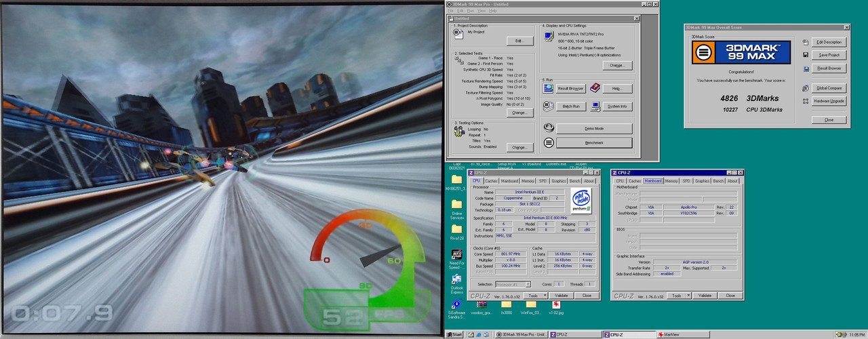Click the Save Project floppy icon
868x339 pixels.
(805, 55)
